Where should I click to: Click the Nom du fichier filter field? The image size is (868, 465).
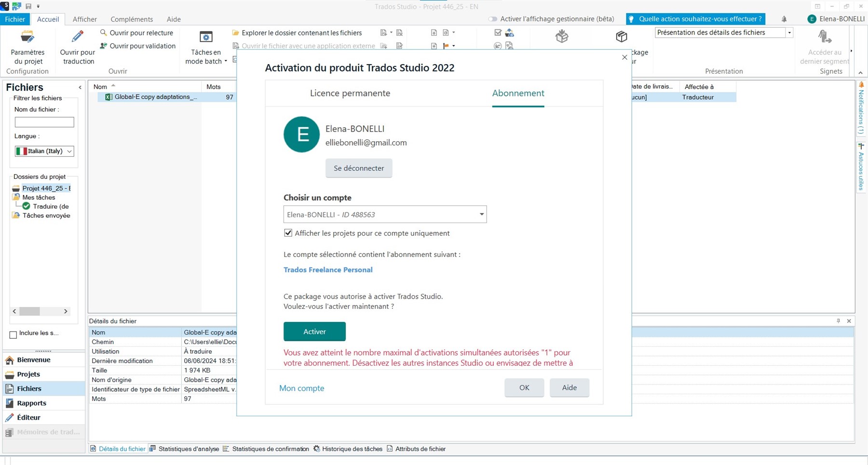[44, 122]
